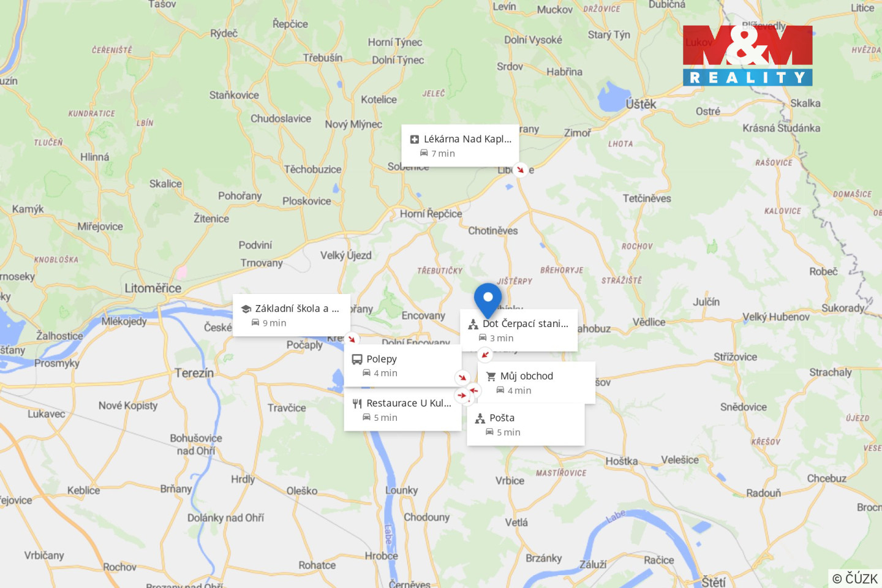This screenshot has width=882, height=588.
Task: Select the Restaurace U Kul... place card
Action: [x=402, y=410]
